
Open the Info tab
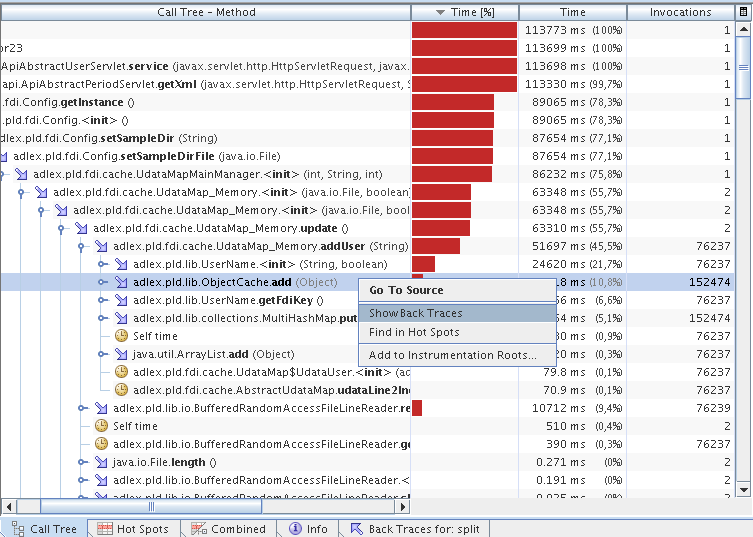pyautogui.click(x=308, y=529)
